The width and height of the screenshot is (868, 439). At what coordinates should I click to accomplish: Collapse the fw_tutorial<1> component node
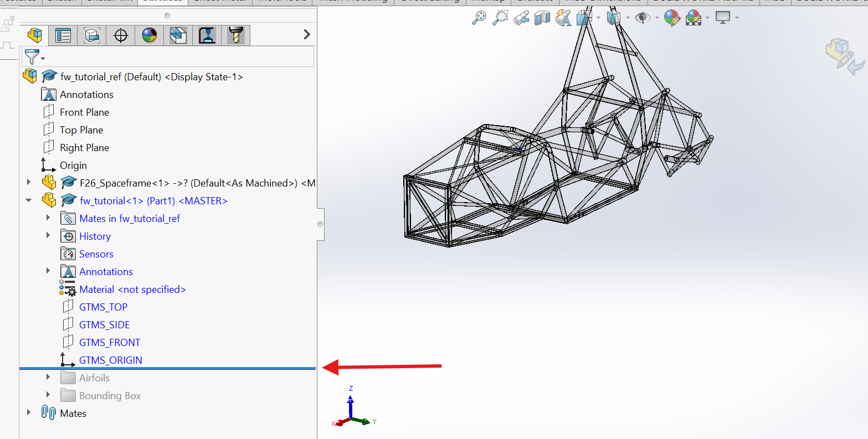click(29, 200)
